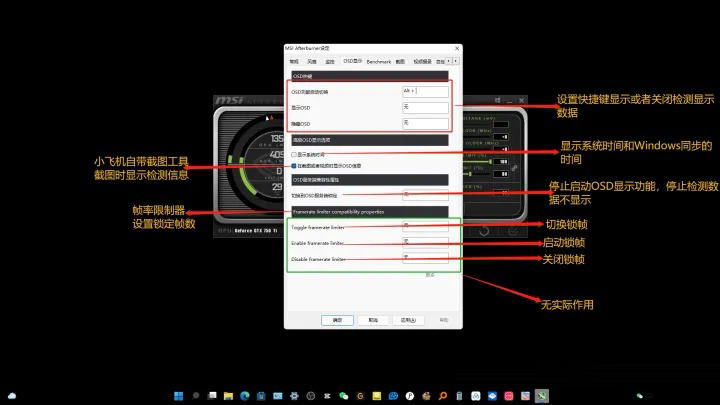Screen dimensions: 720x405
Task: Click the OSD toggle hotkey field showing Alt +
Action: (x=425, y=91)
